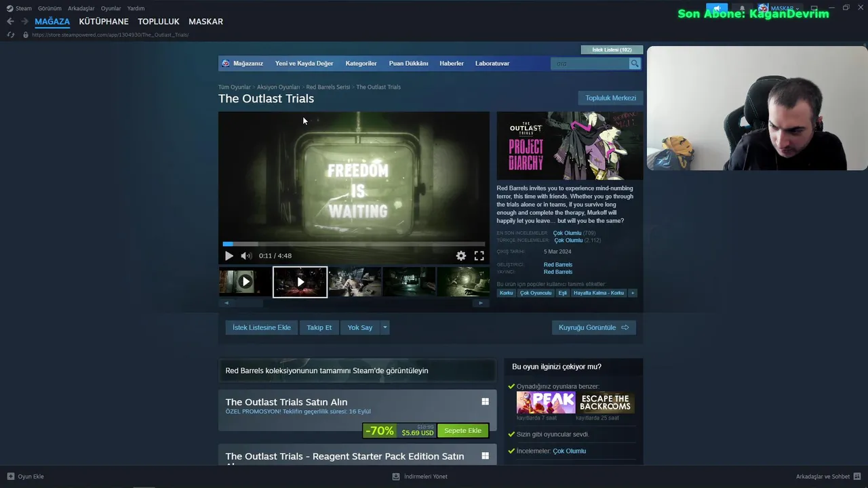Open Red Barrels Serisi breadcrumb link
The height and width of the screenshot is (488, 868).
328,87
